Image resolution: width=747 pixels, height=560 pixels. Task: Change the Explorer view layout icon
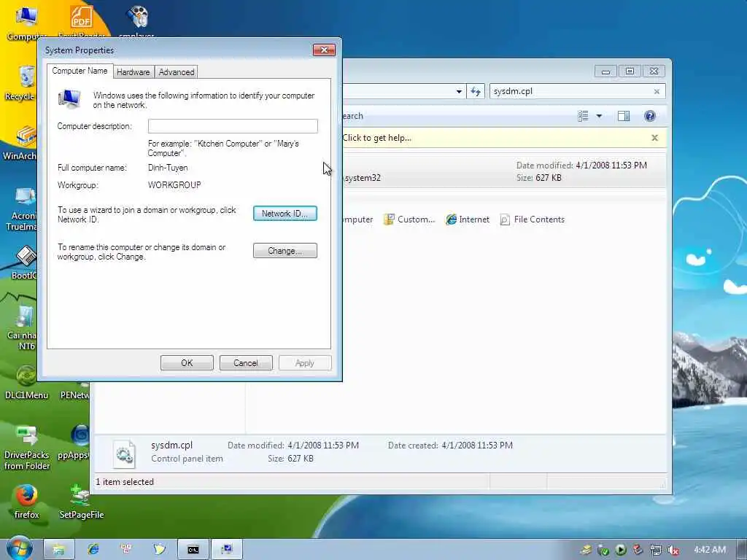[583, 116]
